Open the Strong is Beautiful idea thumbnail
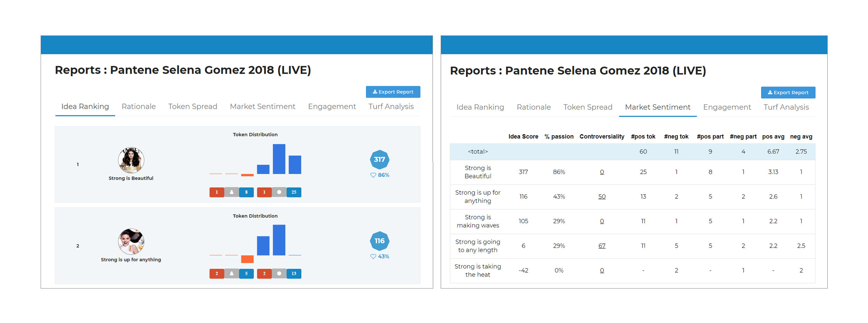The image size is (868, 323). click(x=131, y=160)
